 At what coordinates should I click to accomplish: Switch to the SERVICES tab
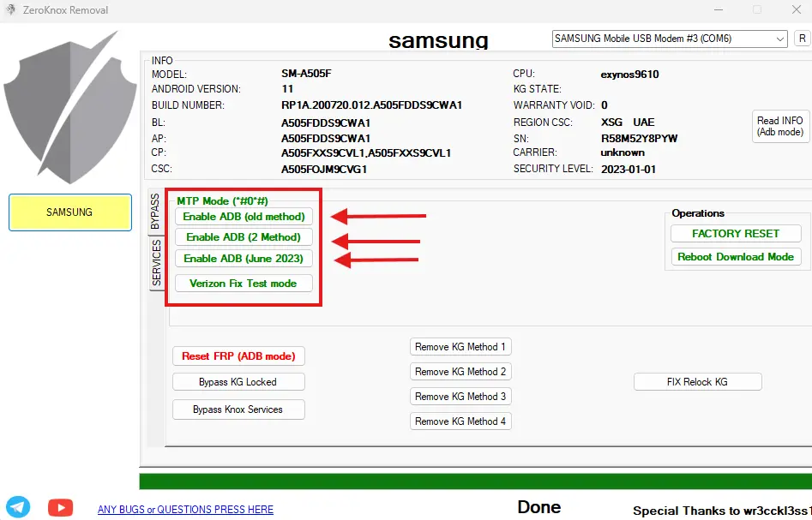pyautogui.click(x=156, y=263)
